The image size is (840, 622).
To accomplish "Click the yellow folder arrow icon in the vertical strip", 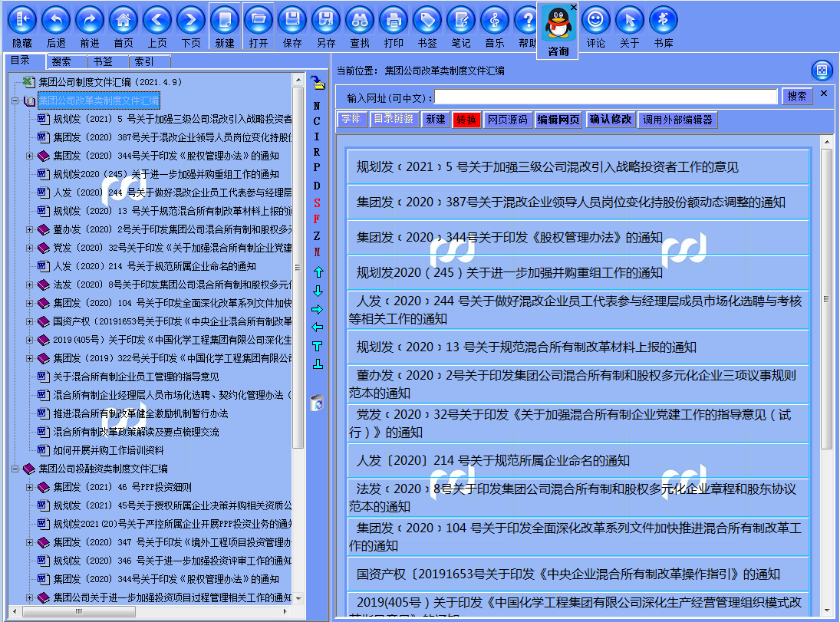I will [x=318, y=83].
